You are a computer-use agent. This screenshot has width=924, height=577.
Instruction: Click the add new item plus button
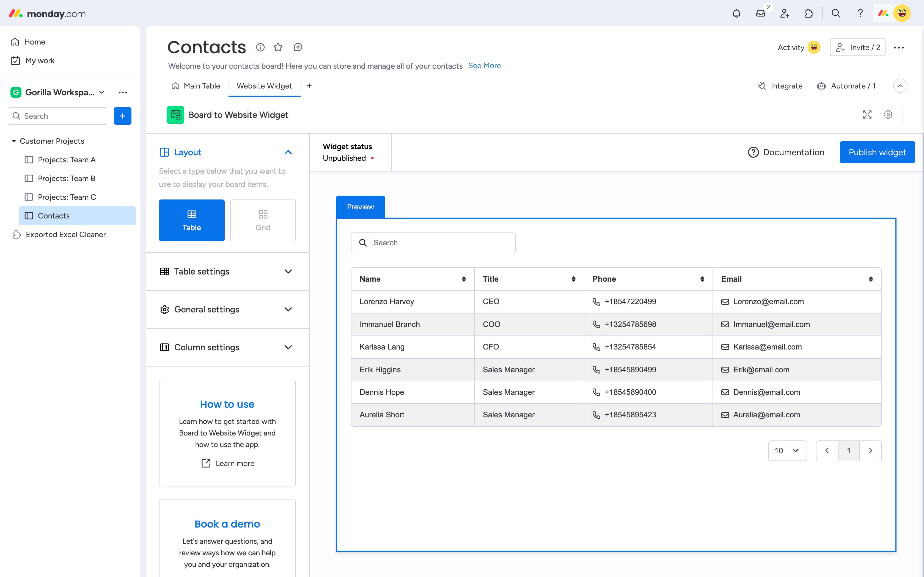(123, 116)
